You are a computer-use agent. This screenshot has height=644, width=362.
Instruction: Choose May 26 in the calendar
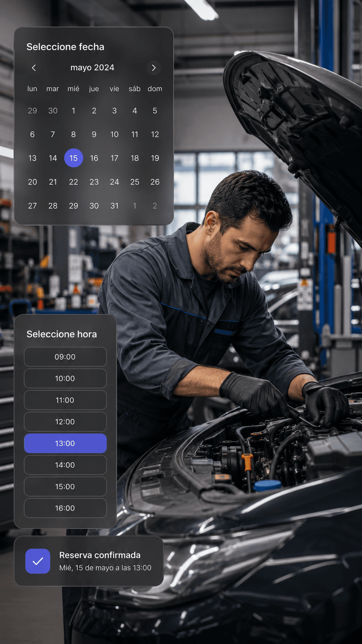pyautogui.click(x=155, y=182)
